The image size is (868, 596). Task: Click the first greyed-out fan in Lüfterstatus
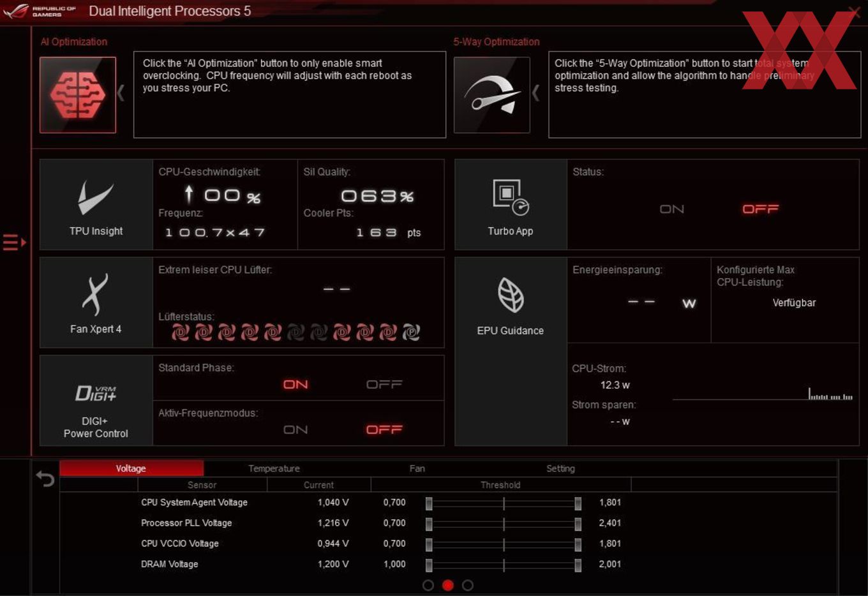pyautogui.click(x=296, y=332)
